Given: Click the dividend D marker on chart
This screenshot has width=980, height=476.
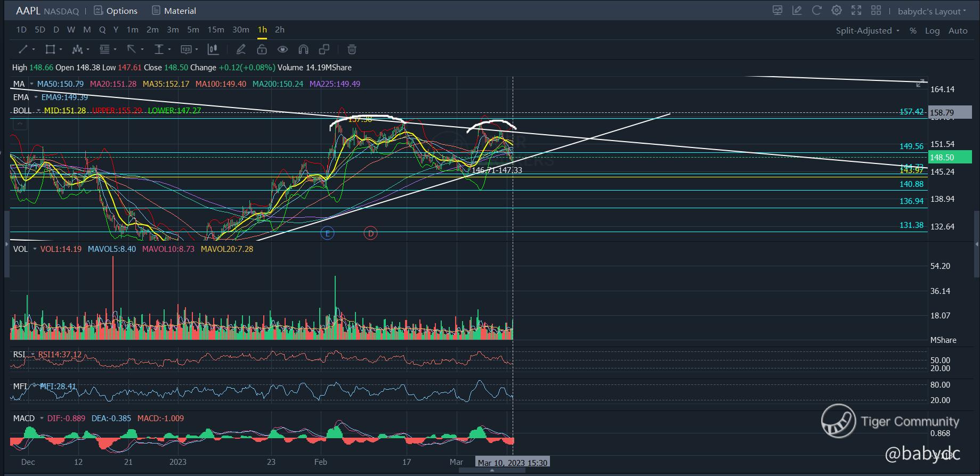Looking at the screenshot, I should tap(370, 233).
